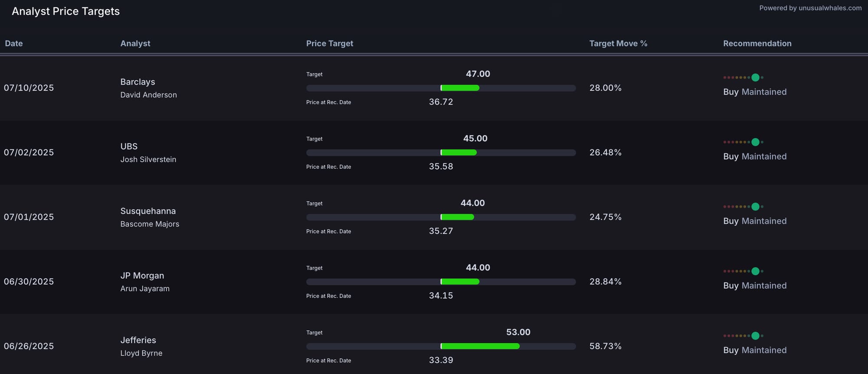Screen dimensions: 868x374
Task: Click the Barclays price target progress bar
Action: [x=441, y=88]
